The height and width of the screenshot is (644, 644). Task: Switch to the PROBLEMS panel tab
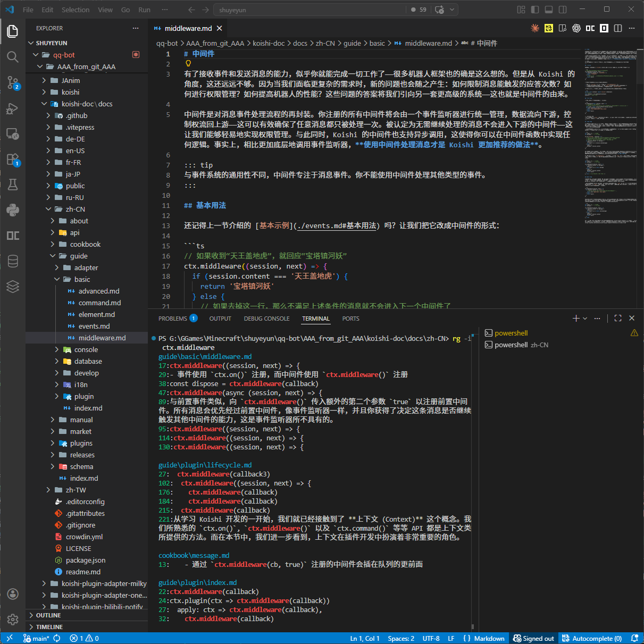pyautogui.click(x=178, y=319)
